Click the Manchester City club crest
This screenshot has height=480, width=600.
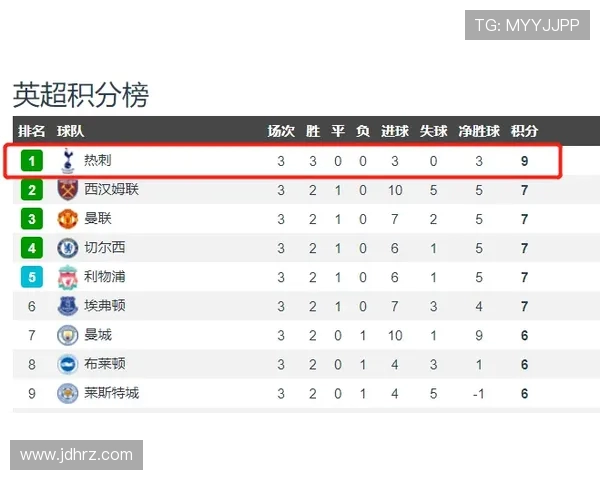click(x=67, y=334)
